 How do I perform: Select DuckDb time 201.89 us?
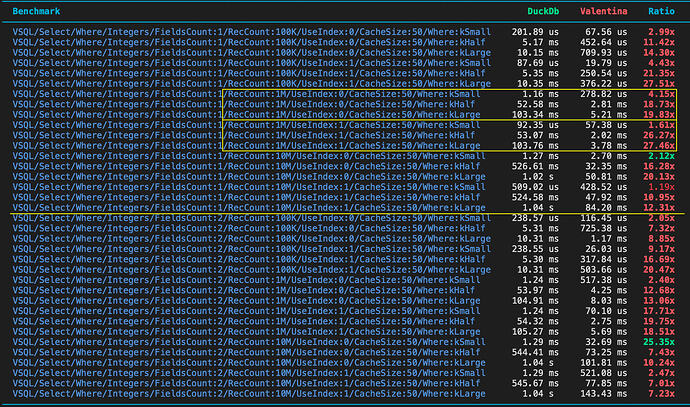[x=535, y=32]
